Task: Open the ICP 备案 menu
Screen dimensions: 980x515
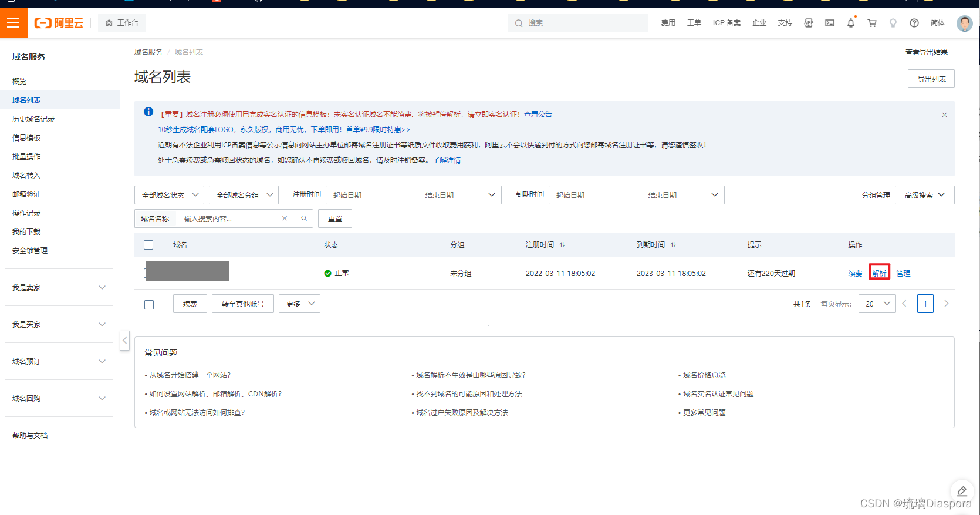Action: [726, 23]
